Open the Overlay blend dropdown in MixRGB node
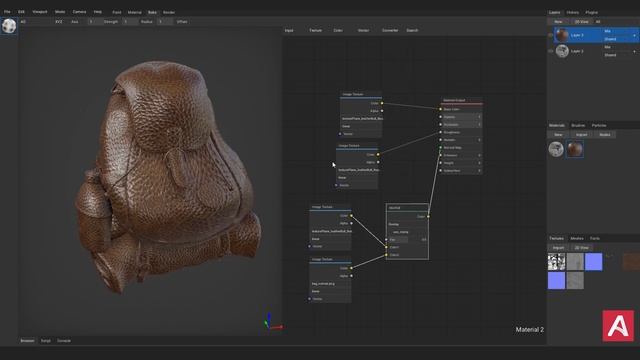The image size is (640, 360). pyautogui.click(x=407, y=224)
